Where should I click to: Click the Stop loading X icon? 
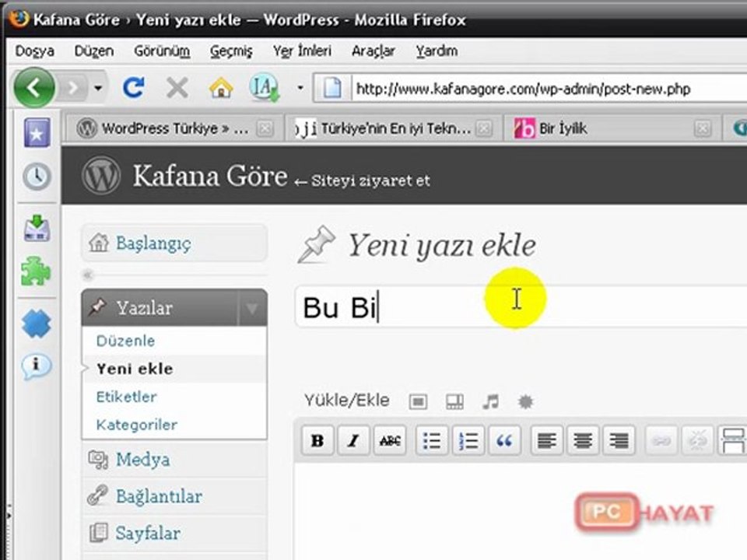point(177,88)
